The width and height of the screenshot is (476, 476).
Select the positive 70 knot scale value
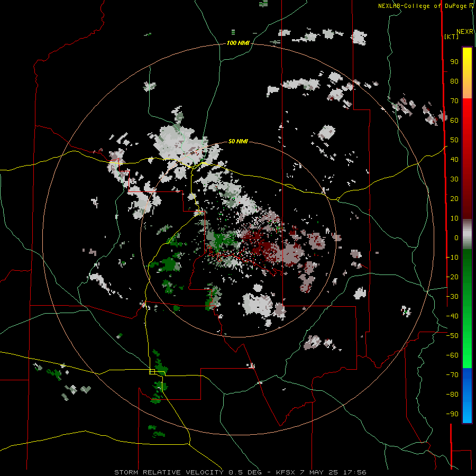[454, 101]
